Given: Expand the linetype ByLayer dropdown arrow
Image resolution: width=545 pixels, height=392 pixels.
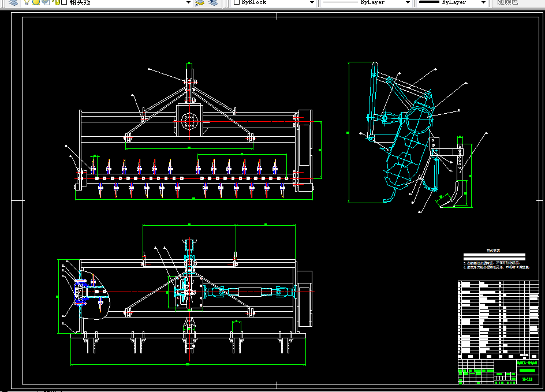Looking at the screenshot, I should pos(408,2).
